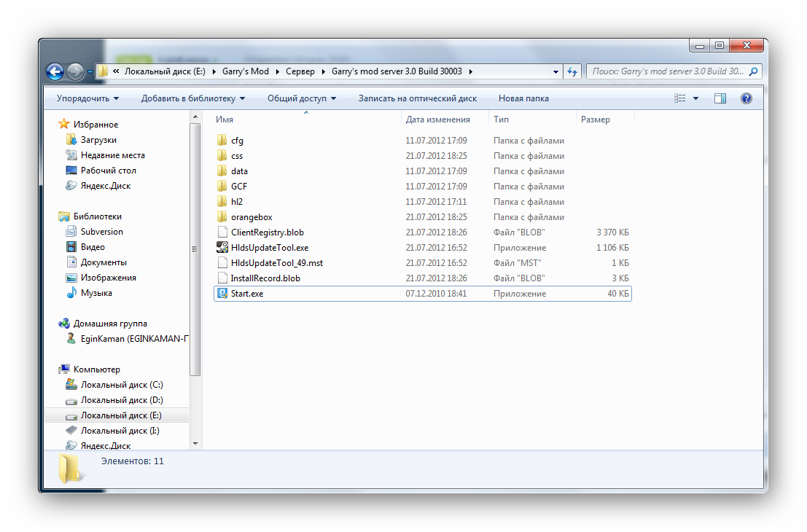This screenshot has height=532, width=807.
Task: Toggle the preview pane button
Action: coord(720,98)
